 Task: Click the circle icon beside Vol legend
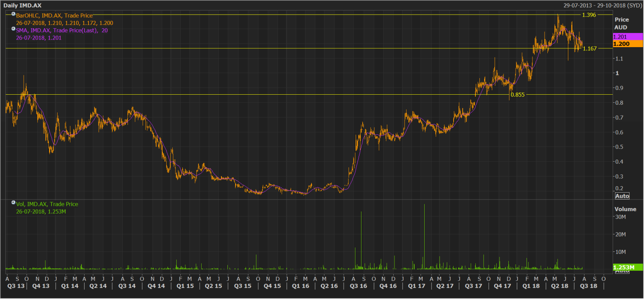click(13, 202)
